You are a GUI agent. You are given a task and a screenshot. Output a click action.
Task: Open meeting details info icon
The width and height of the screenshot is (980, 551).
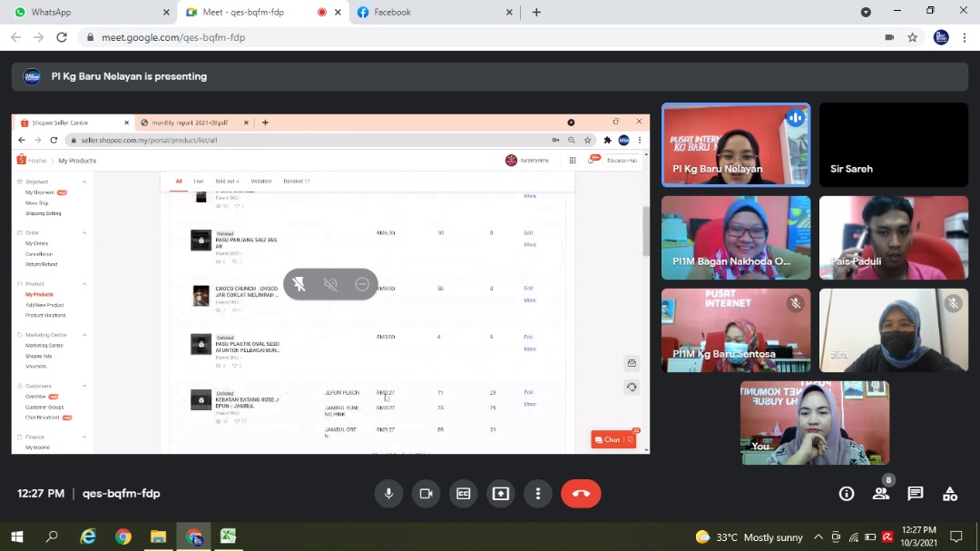point(847,494)
